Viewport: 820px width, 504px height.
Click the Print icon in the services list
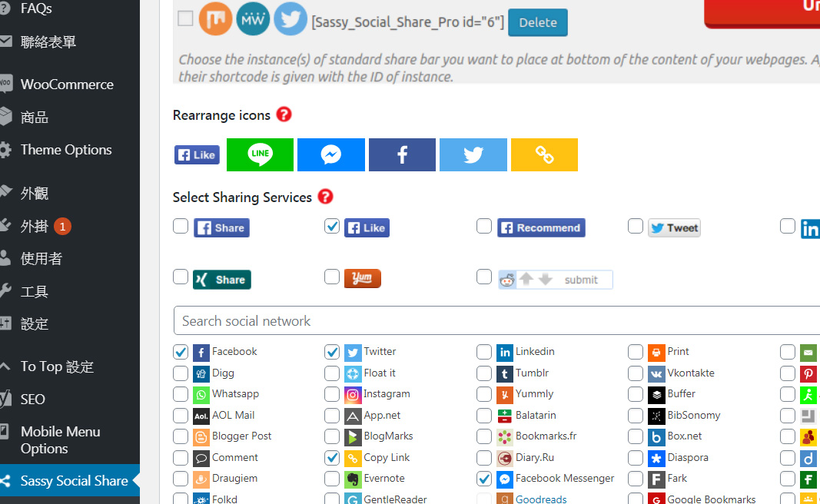click(x=656, y=353)
